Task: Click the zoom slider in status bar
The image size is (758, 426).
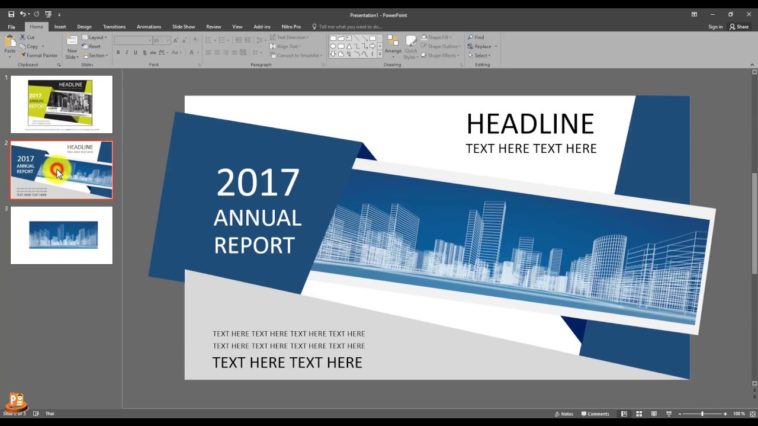Action: (x=702, y=413)
